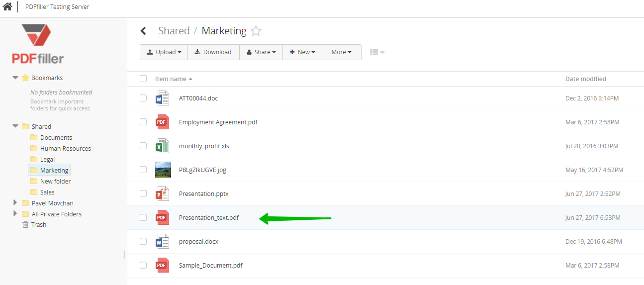Open the Upload dropdown

pos(164,52)
